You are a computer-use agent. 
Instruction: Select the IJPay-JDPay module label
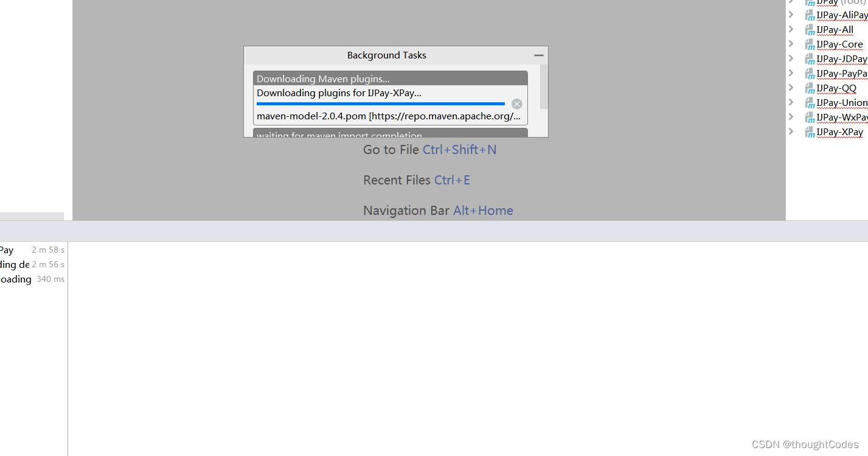[x=842, y=59]
